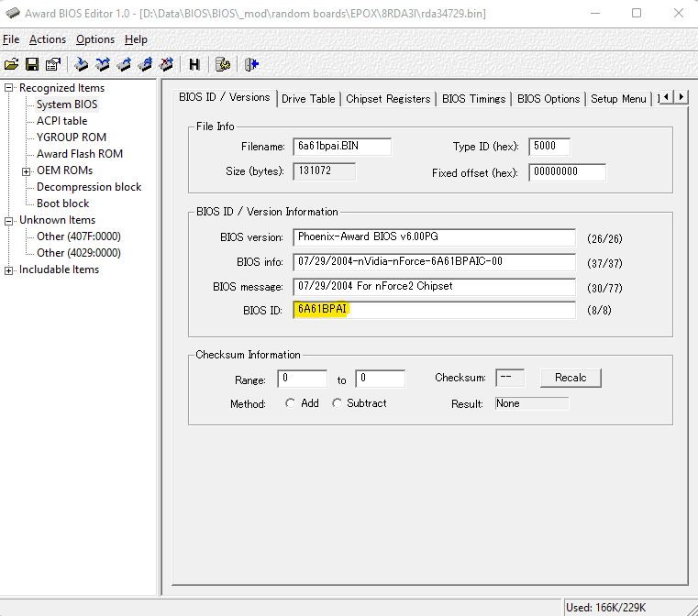Switch to the Setup Menu tab

618,99
